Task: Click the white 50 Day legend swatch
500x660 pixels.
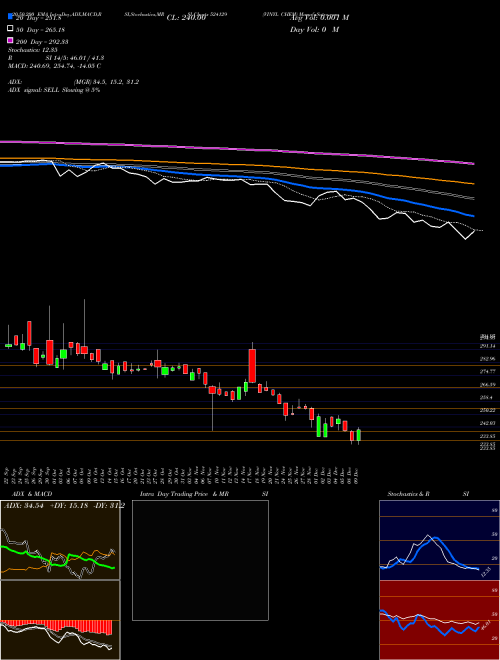Action: point(11,29)
